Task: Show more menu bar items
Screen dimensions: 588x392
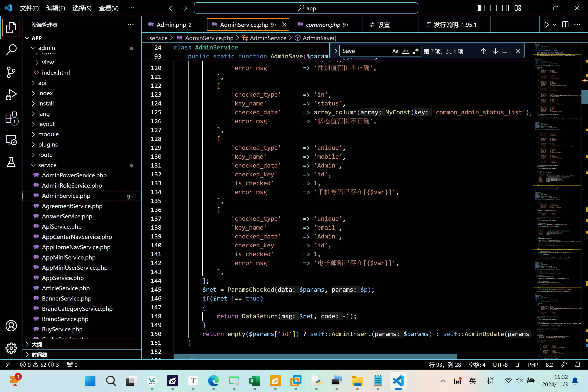Action: pyautogui.click(x=131, y=8)
